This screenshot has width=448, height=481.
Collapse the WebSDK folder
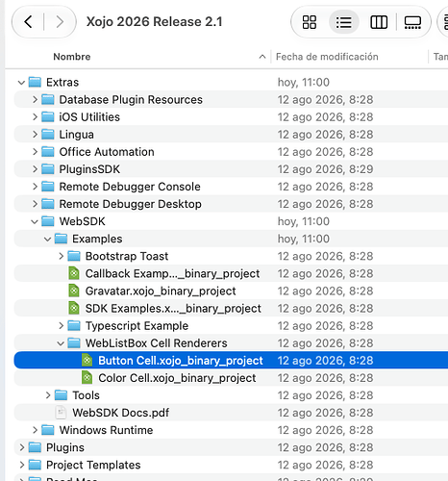point(35,221)
